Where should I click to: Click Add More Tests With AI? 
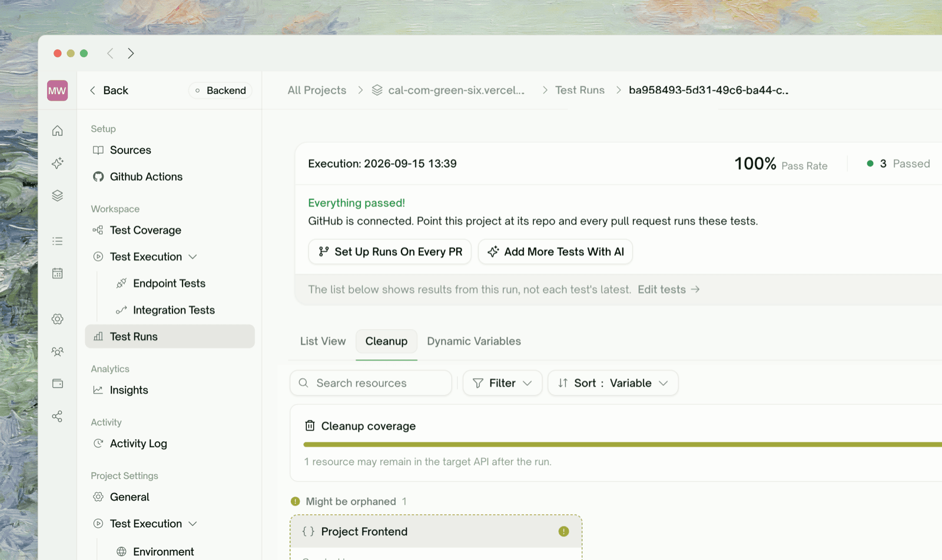[555, 252]
